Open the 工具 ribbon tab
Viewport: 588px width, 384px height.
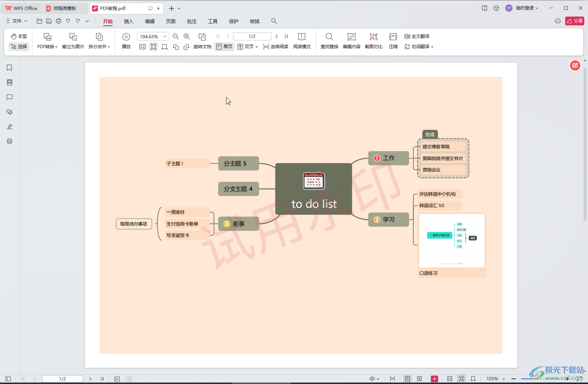point(213,21)
